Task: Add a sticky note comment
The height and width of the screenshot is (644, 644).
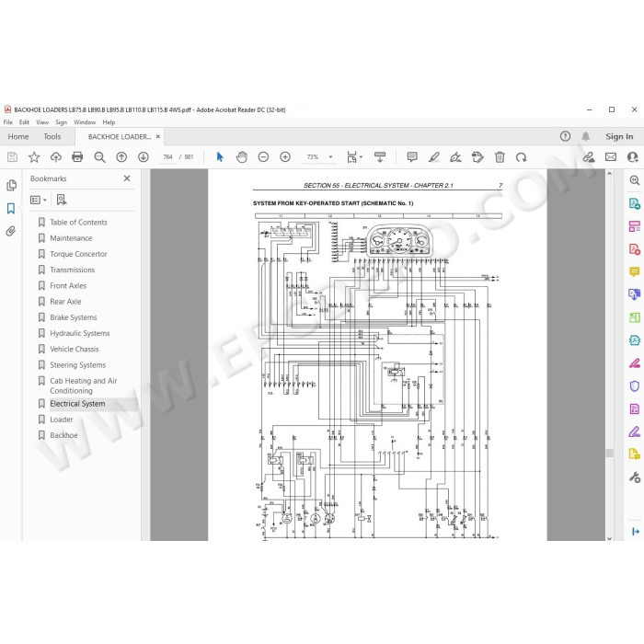Action: coord(412,157)
